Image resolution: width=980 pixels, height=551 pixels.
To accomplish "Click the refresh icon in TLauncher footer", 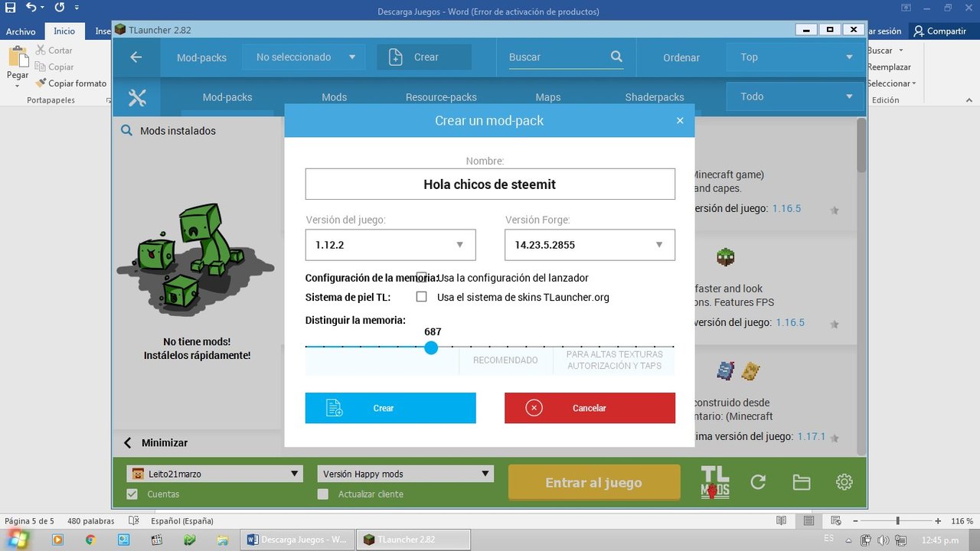I will [758, 482].
